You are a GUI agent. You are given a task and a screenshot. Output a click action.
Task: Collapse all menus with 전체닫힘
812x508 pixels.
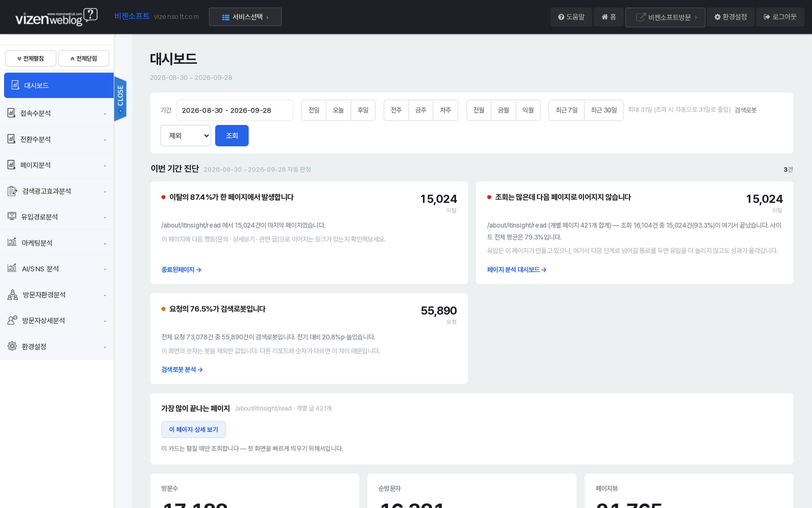tap(84, 59)
